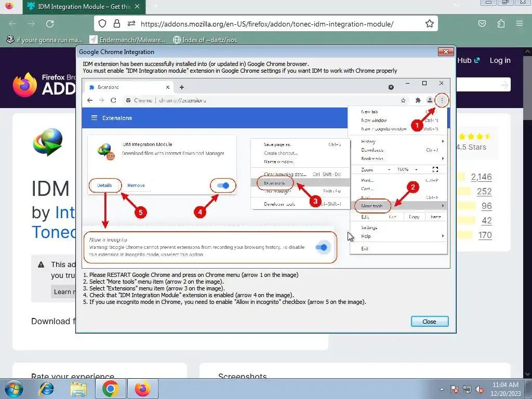Click the rating bar beside 96
This screenshot has width=532, height=399.
coord(466,206)
